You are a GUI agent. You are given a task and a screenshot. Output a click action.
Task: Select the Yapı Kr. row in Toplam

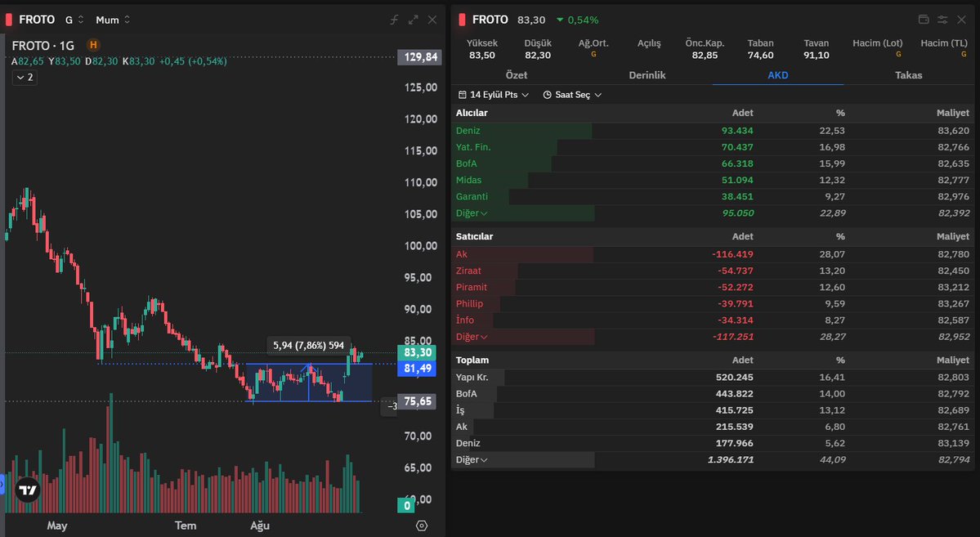click(713, 378)
